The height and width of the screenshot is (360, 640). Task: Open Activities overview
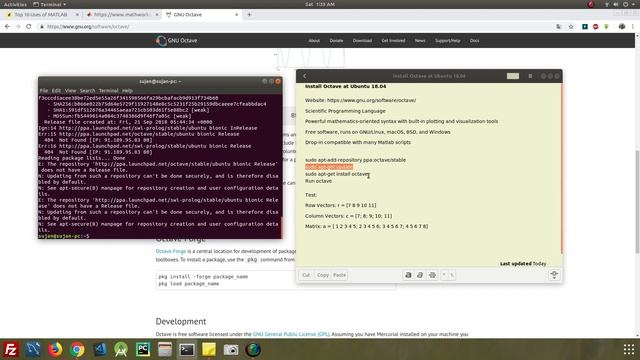[x=15, y=4]
